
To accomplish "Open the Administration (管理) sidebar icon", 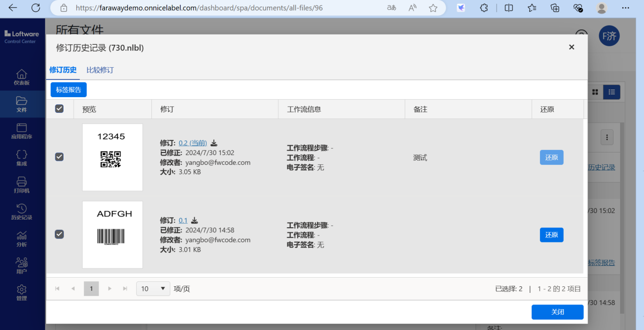I will click(x=21, y=293).
